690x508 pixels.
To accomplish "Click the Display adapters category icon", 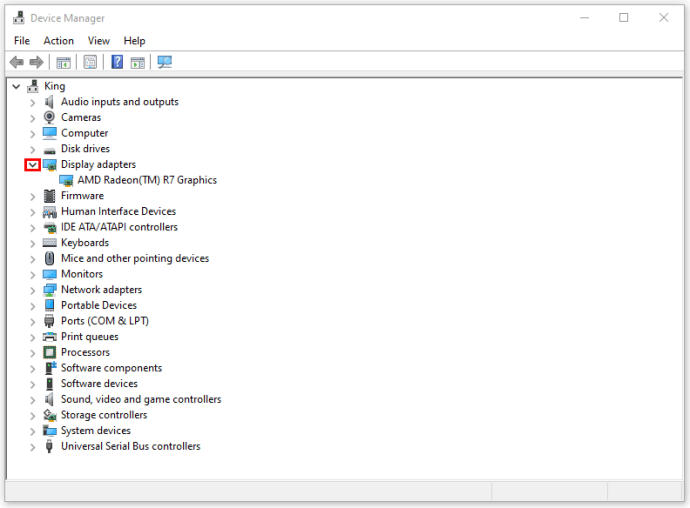I will tap(50, 165).
